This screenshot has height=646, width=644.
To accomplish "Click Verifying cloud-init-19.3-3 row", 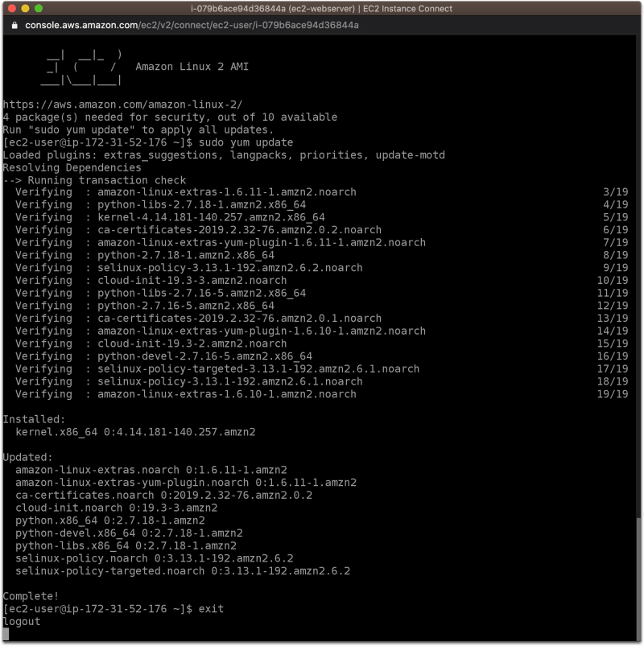I will click(x=321, y=281).
